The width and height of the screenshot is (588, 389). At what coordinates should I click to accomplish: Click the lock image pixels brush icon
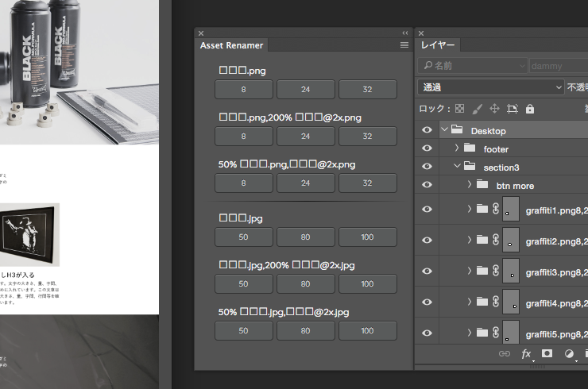[x=477, y=109]
